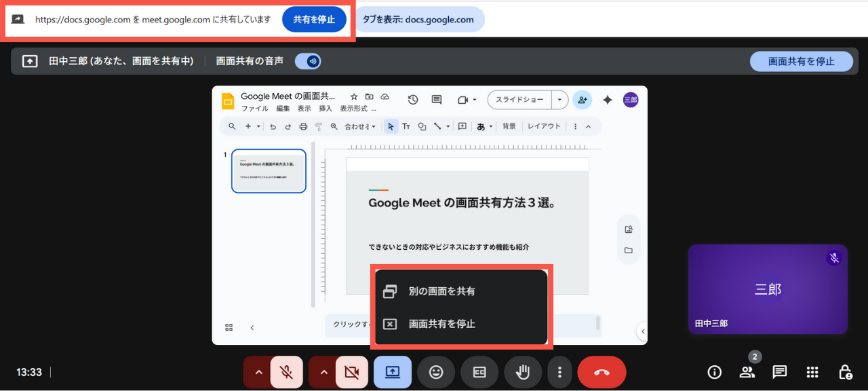Image resolution: width=868 pixels, height=391 pixels.
Task: Raise hand using the hand icon
Action: point(523,372)
